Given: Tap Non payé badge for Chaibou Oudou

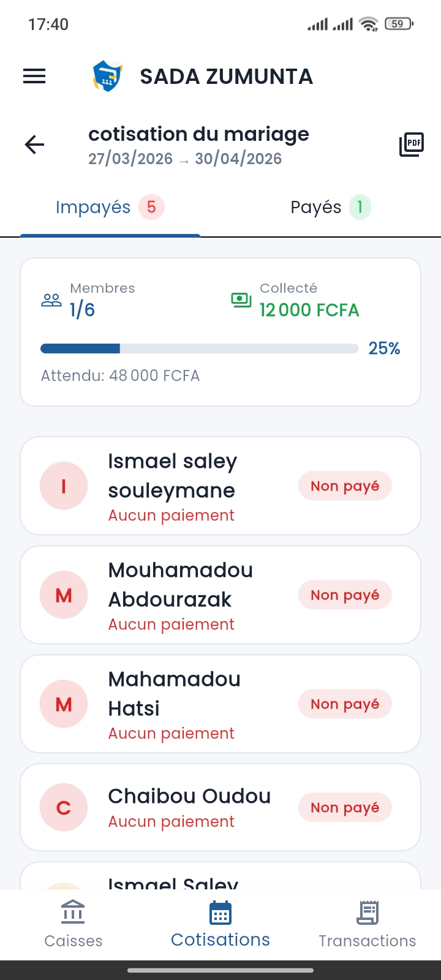Looking at the screenshot, I should pos(345,808).
